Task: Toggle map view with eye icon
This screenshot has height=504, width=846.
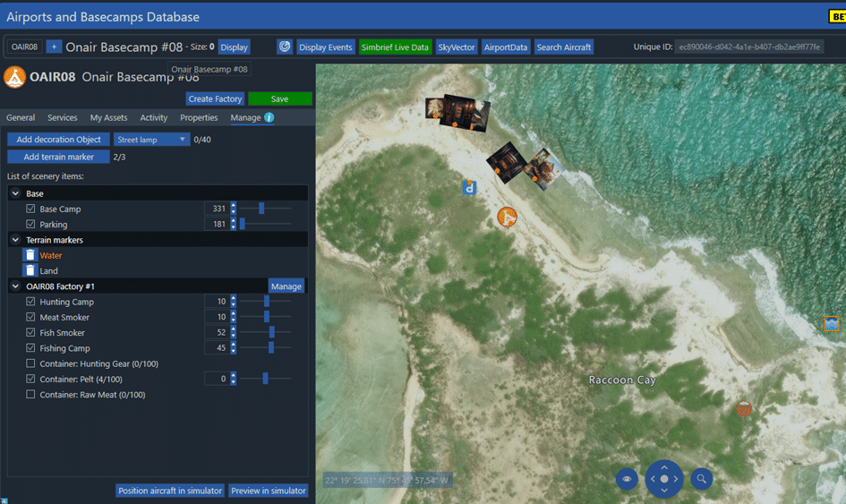Action: 627,479
